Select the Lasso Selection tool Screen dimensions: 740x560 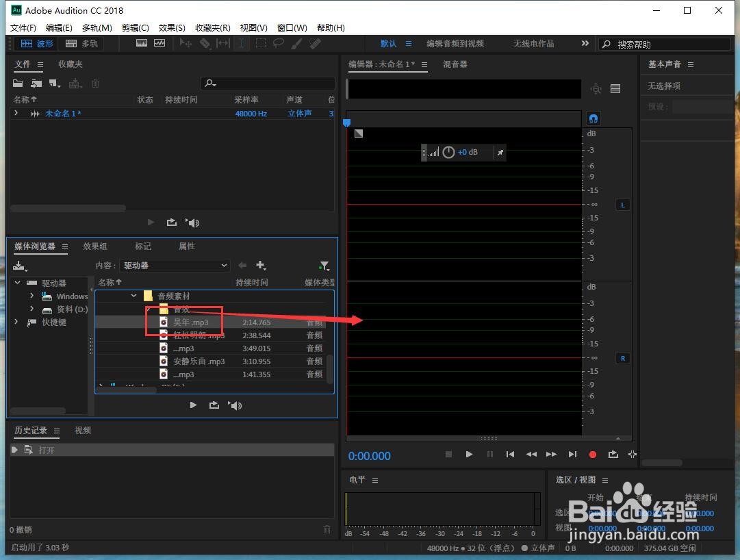click(279, 43)
